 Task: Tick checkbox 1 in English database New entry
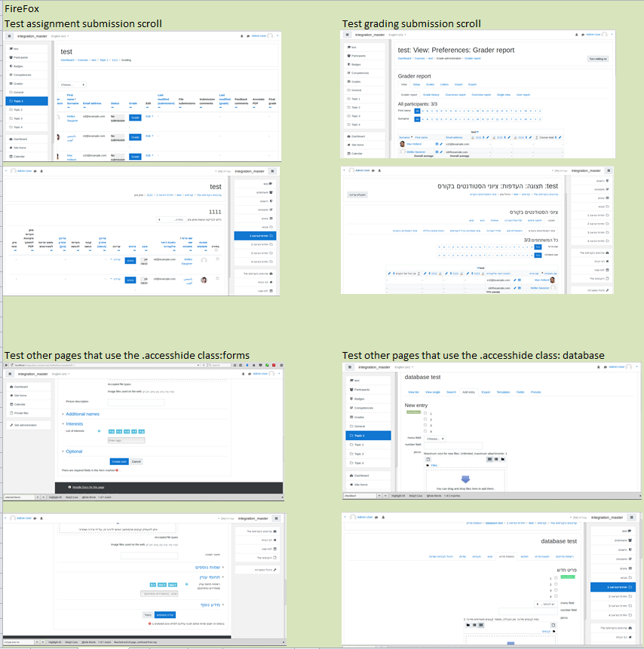click(x=425, y=413)
